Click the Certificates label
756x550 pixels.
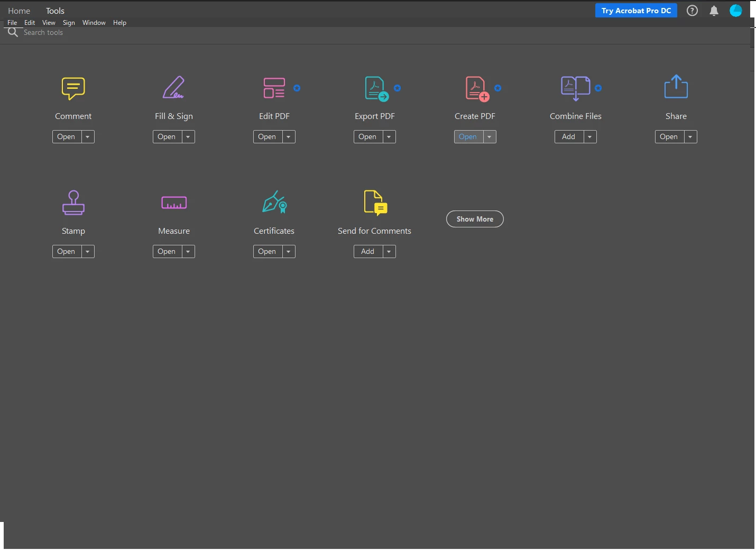274,231
